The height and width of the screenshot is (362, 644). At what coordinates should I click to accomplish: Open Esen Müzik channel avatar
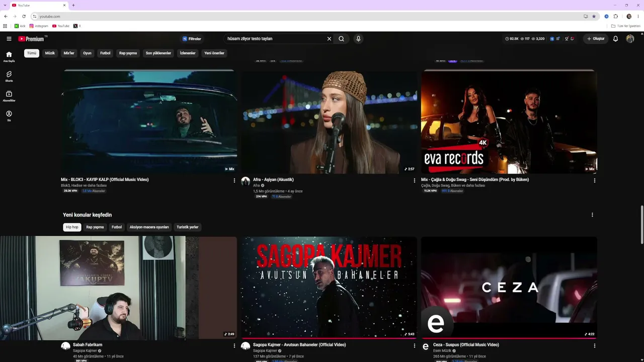pos(426,346)
